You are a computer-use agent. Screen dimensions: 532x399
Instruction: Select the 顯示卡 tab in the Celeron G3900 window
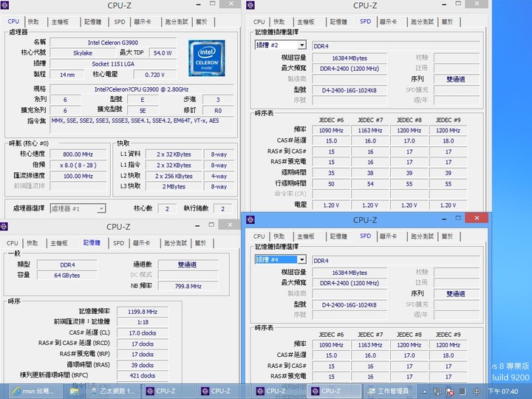143,21
